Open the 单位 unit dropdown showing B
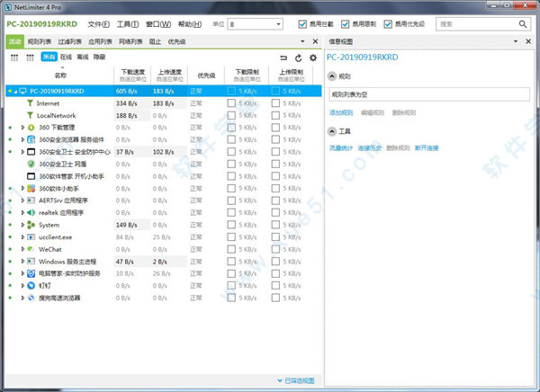The image size is (540, 392). click(x=256, y=24)
